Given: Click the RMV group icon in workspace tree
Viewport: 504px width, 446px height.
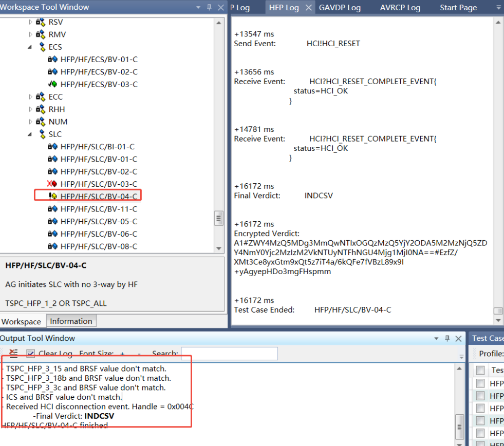Looking at the screenshot, I should point(41,34).
